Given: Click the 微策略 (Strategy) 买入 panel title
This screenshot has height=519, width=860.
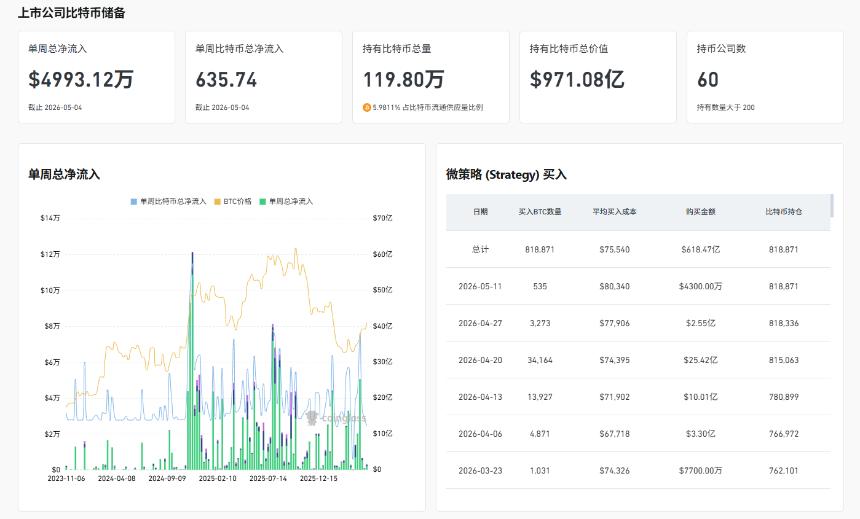Looking at the screenshot, I should tap(506, 174).
